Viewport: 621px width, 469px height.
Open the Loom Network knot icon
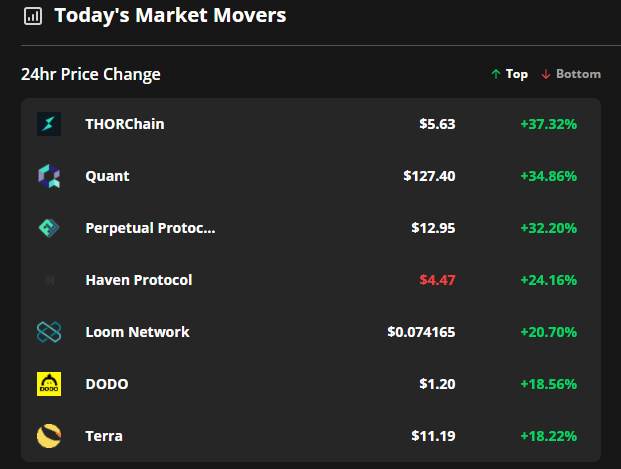(49, 332)
